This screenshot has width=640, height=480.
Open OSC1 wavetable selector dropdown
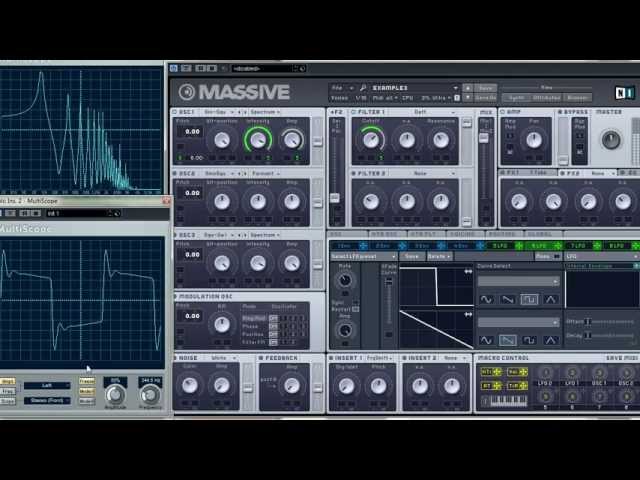pyautogui.click(x=219, y=112)
